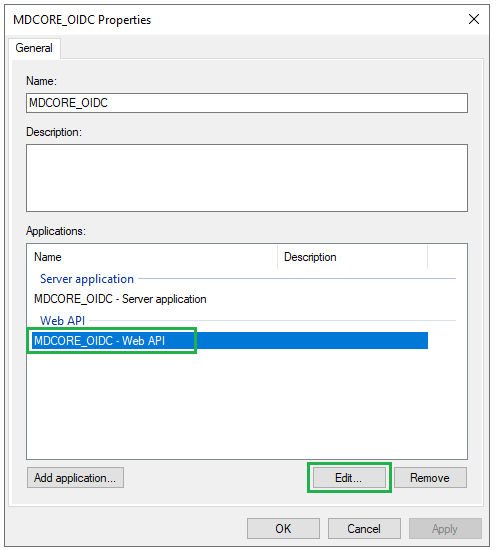Viewport: 497px width, 551px height.
Task: Cancel the properties dialog
Action: (364, 529)
